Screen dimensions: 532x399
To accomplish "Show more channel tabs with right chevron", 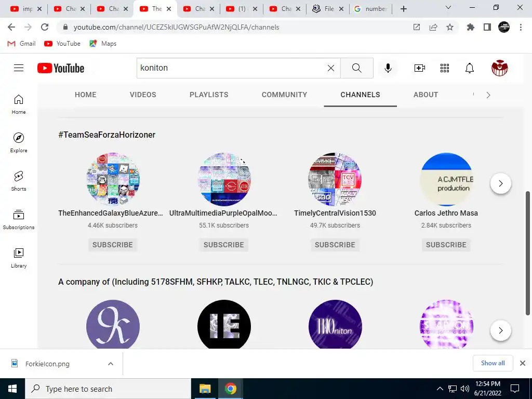I will [488, 95].
